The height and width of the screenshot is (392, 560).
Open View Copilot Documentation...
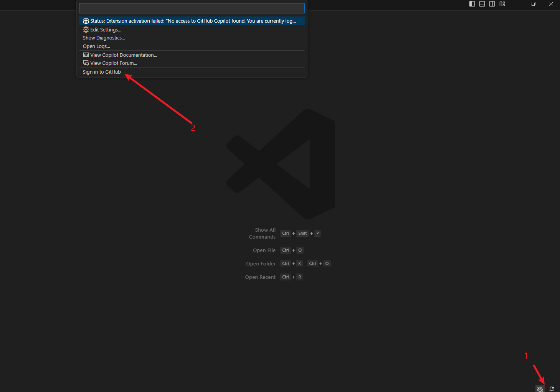tap(192, 55)
